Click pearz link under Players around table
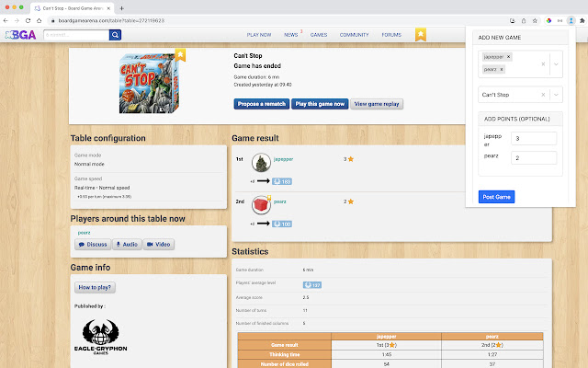This screenshot has height=368, width=588. 84,233
